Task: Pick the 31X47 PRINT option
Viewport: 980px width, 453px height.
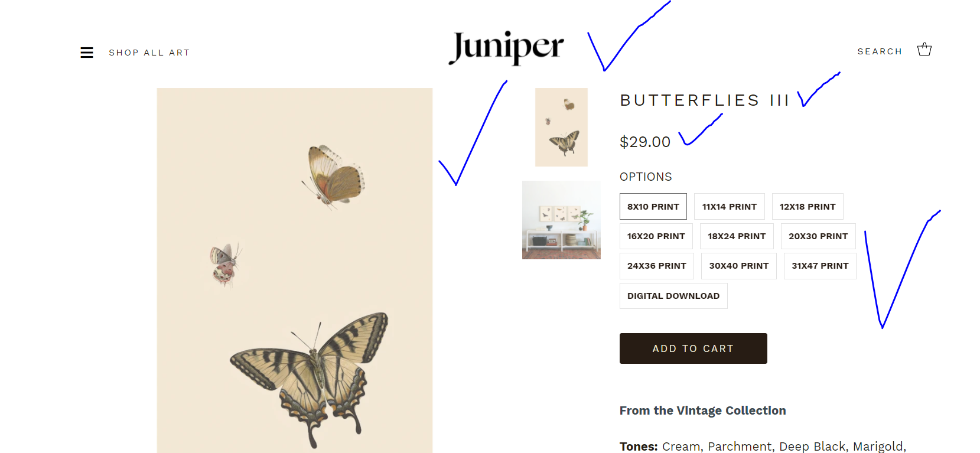Action: click(820, 266)
